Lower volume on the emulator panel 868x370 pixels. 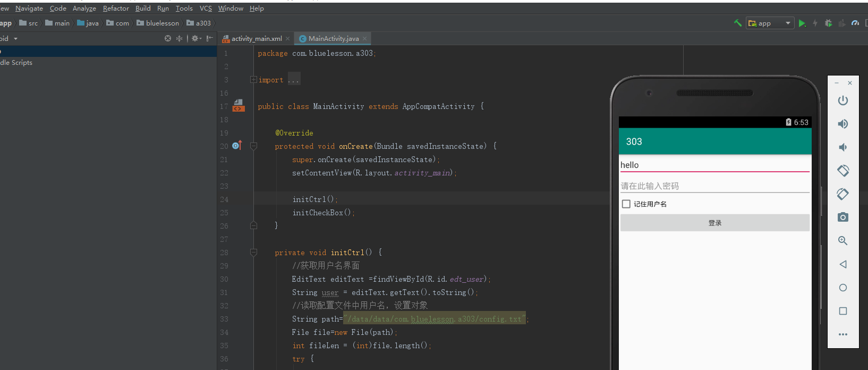coord(843,147)
